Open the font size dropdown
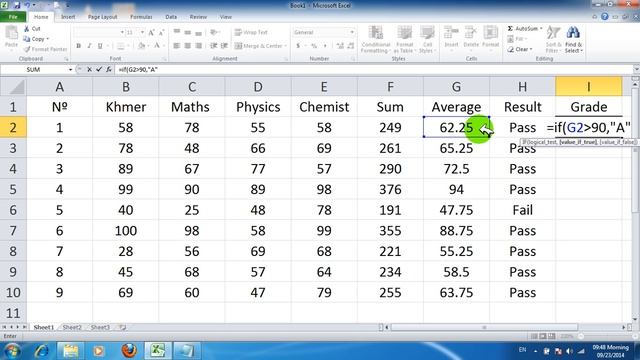Image resolution: width=640 pixels, height=360 pixels. point(142,32)
